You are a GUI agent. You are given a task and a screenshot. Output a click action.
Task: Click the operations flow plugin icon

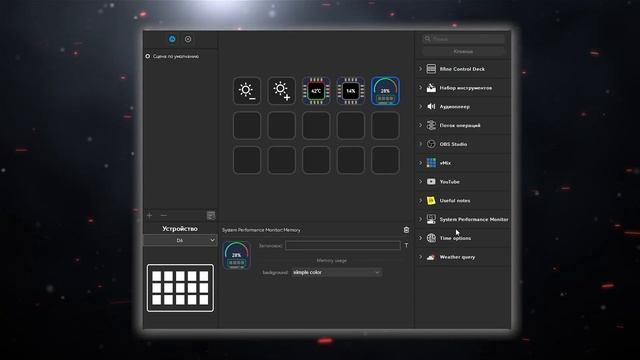tap(431, 125)
